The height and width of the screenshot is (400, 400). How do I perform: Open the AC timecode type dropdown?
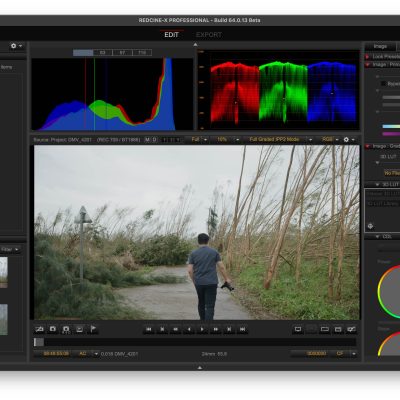[x=88, y=354]
